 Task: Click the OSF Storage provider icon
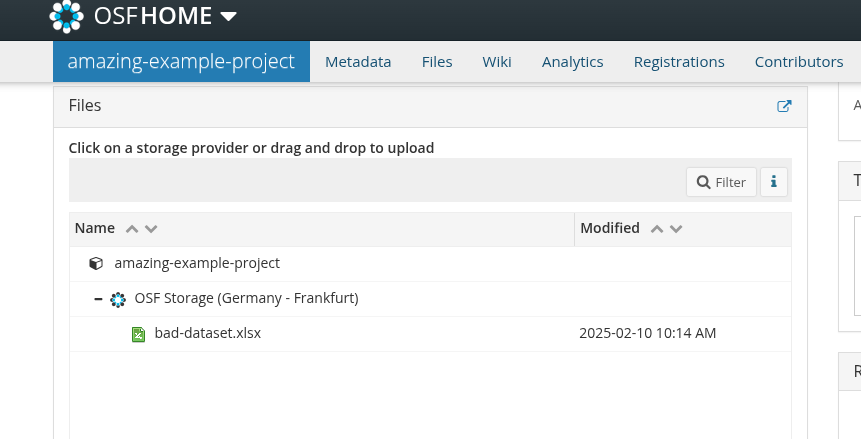pyautogui.click(x=119, y=299)
